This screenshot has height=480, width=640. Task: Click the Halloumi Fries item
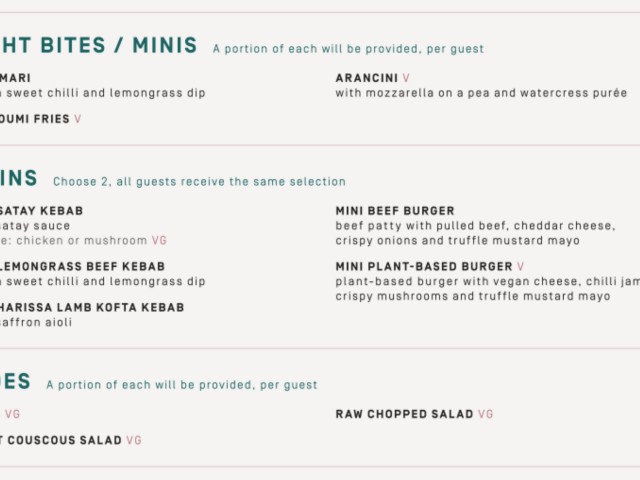click(35, 119)
